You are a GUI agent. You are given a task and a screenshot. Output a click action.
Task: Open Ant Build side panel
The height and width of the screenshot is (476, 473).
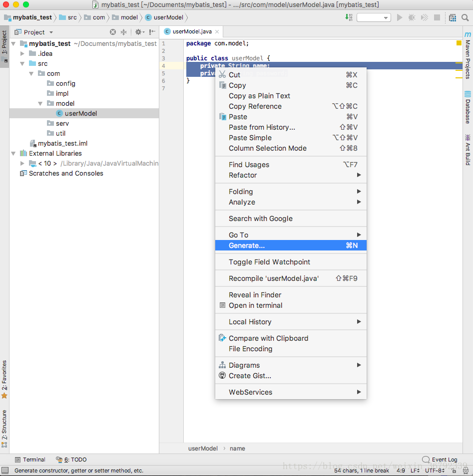point(468,150)
